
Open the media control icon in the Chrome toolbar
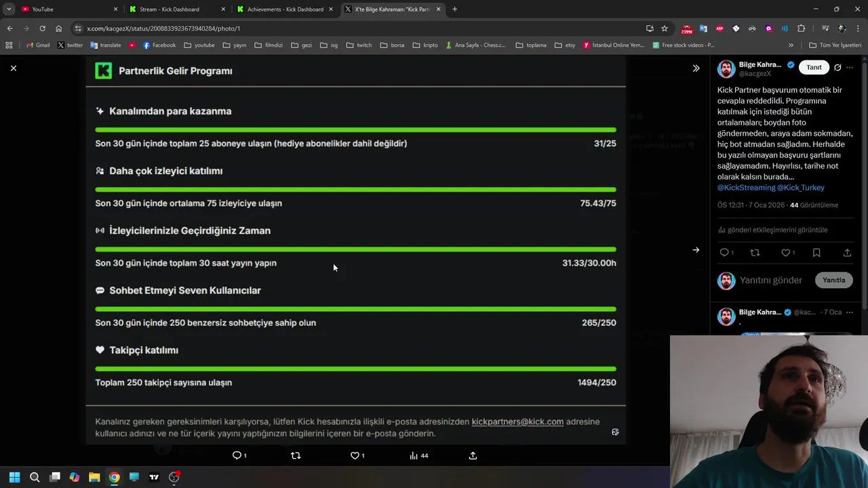click(825, 28)
